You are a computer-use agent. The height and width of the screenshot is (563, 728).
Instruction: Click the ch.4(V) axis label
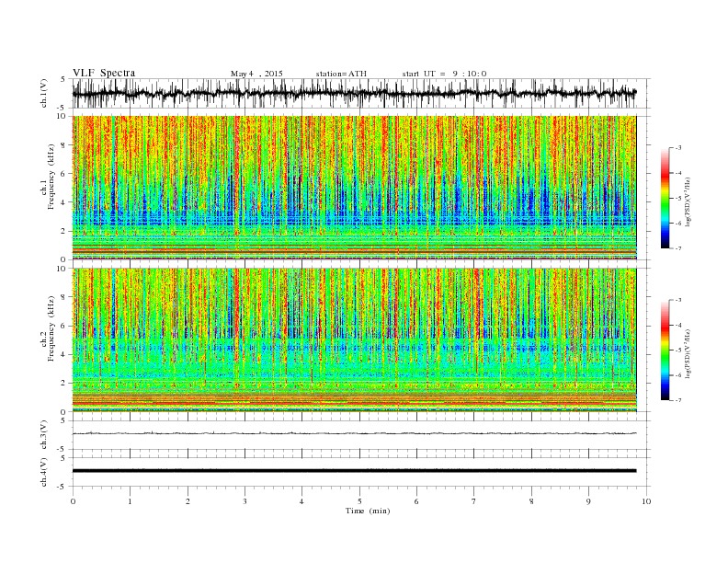coord(43,472)
